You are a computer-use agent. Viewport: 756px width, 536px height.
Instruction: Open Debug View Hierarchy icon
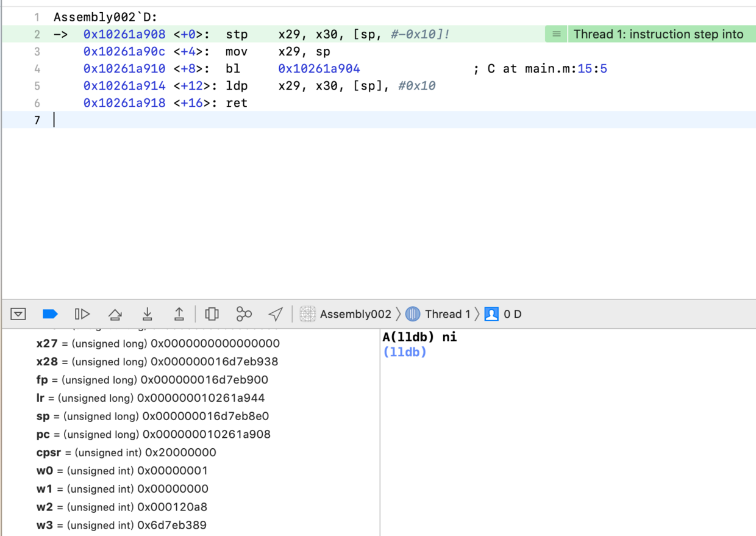tap(212, 314)
